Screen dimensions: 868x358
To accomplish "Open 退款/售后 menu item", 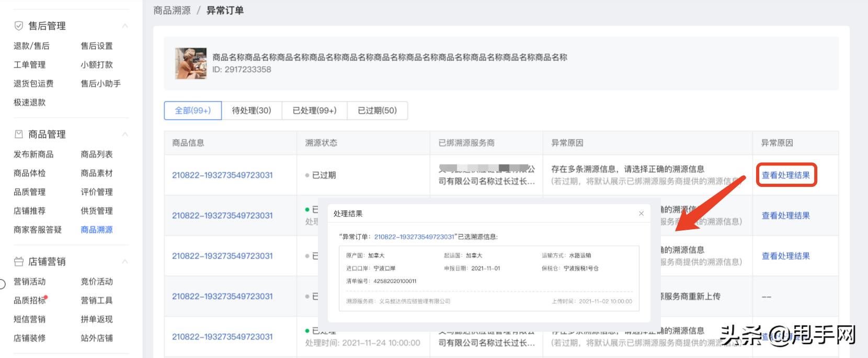I will point(31,46).
